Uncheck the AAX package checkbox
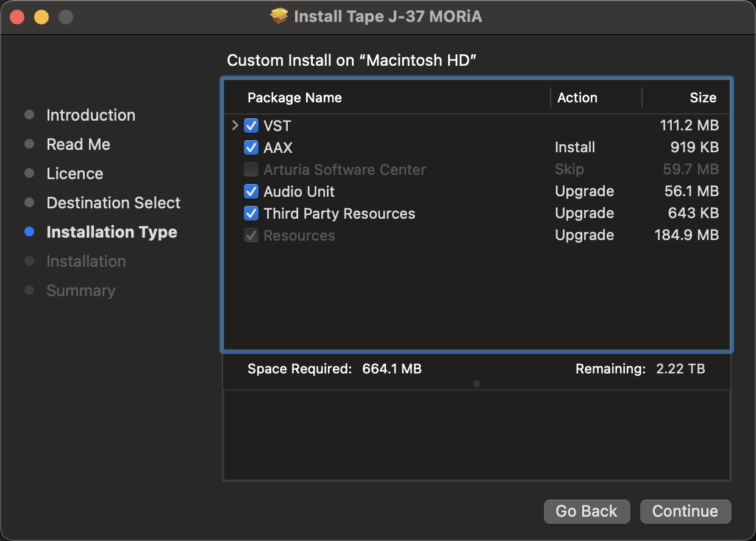 tap(251, 147)
